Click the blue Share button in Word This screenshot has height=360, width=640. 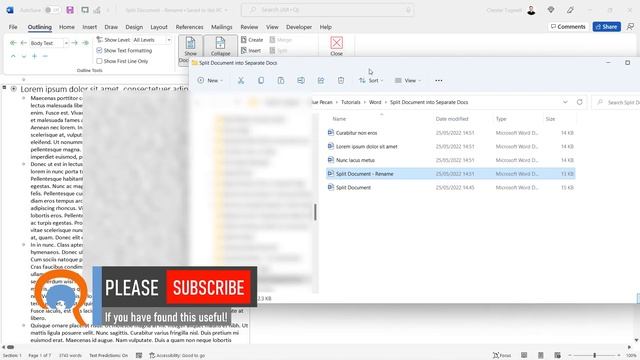coord(607,27)
